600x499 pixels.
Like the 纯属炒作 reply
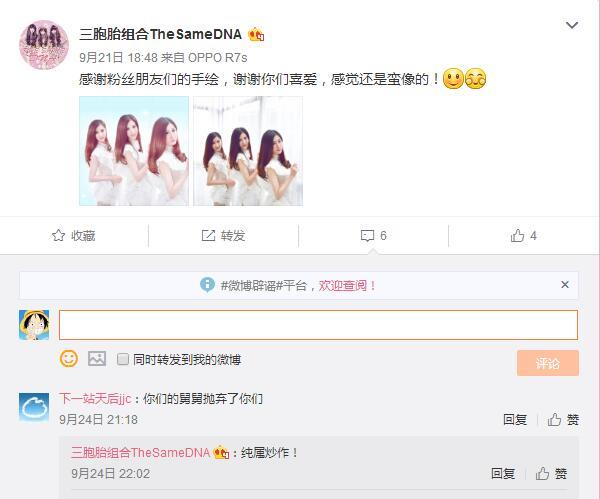point(551,474)
